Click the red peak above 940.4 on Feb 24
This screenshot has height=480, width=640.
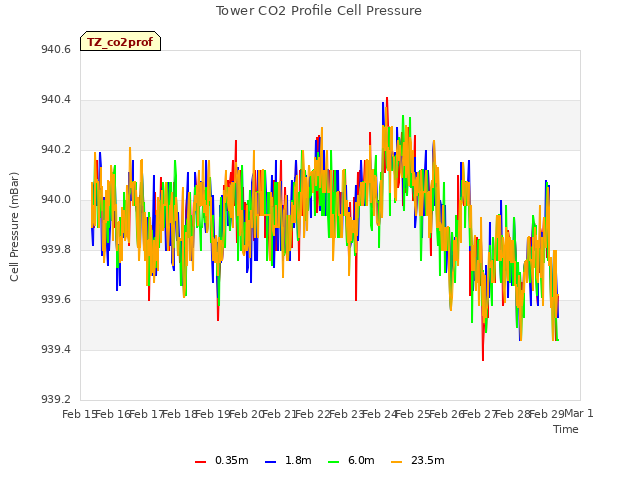[x=387, y=98]
